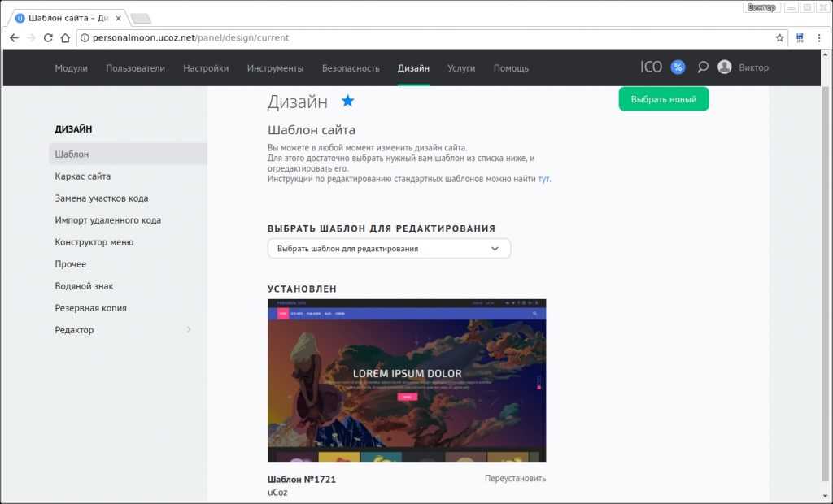833x504 pixels.
Task: Open the search magnifier in top bar
Action: (x=702, y=67)
